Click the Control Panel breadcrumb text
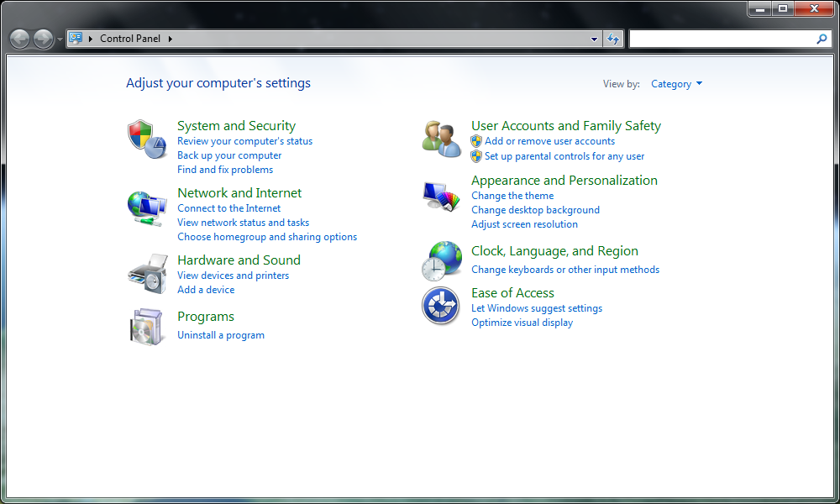The width and height of the screenshot is (840, 504). pyautogui.click(x=130, y=39)
